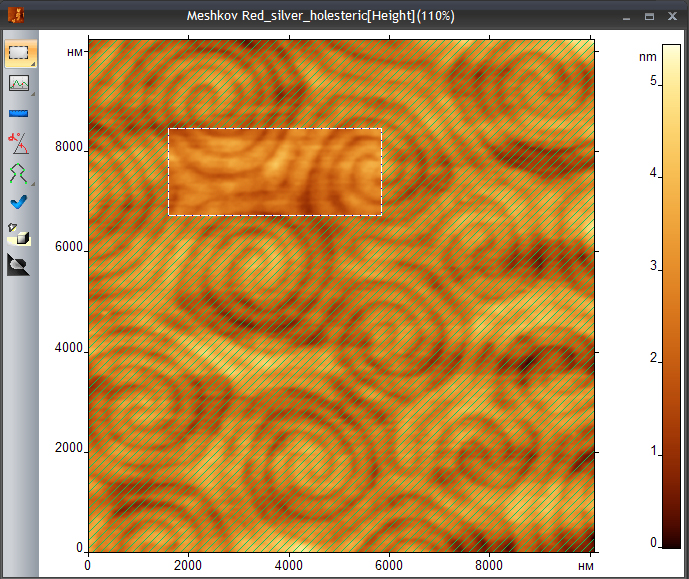Expand the profile graph tool corner arrow
Image resolution: width=689 pixels, height=579 pixels.
[33, 94]
